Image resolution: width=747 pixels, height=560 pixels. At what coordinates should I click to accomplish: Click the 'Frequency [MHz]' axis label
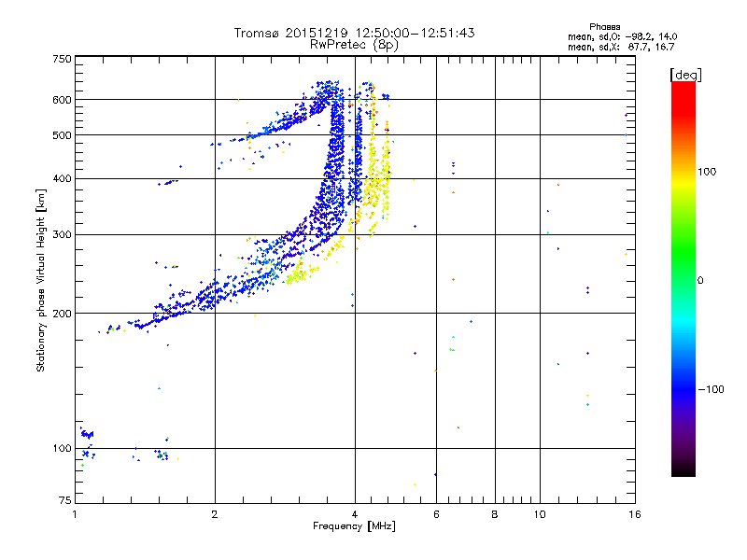click(354, 526)
